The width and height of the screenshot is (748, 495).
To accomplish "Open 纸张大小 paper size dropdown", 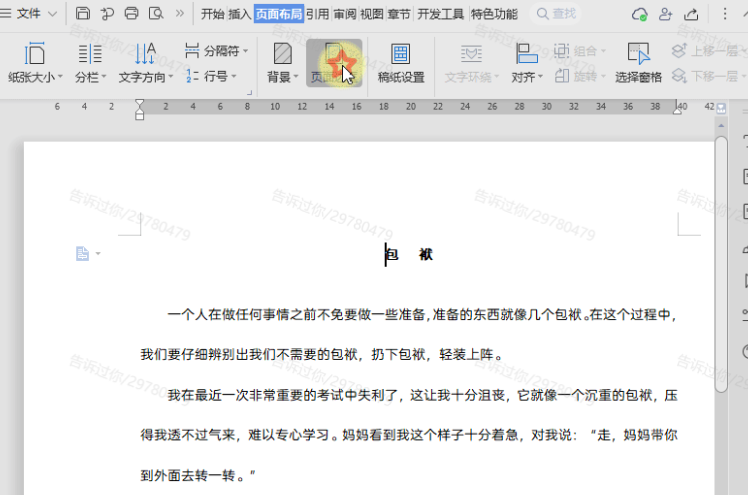I will pyautogui.click(x=35, y=62).
